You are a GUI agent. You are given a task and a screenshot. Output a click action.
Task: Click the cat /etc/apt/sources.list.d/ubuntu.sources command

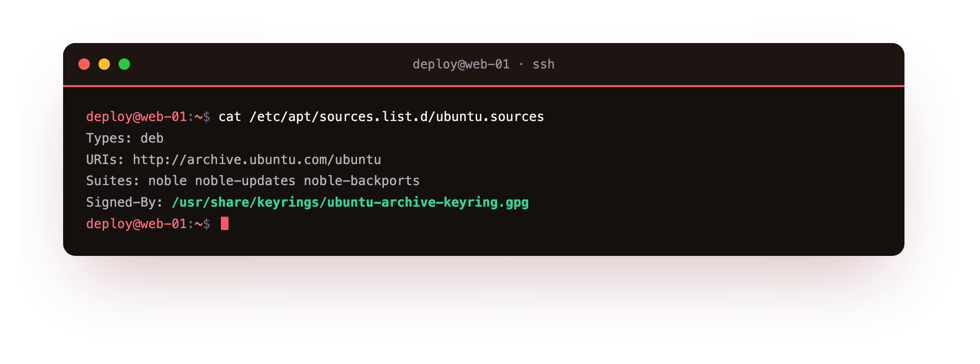click(381, 117)
